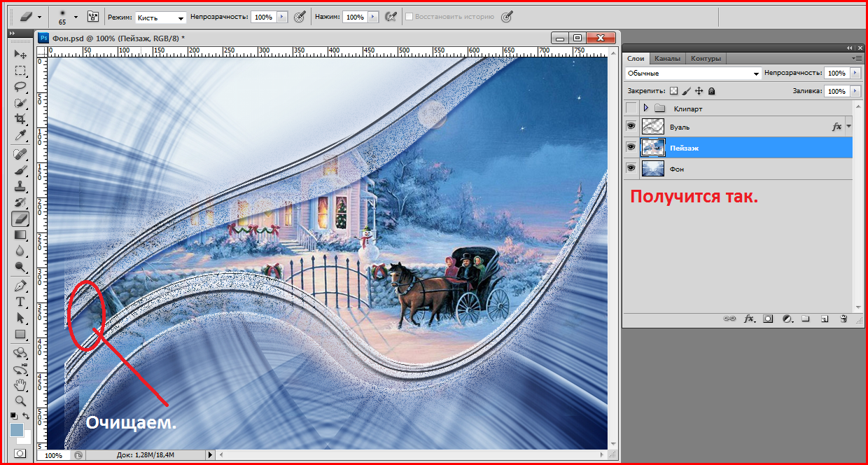The image size is (868, 465).
Task: Toggle lock all
Action: point(711,91)
